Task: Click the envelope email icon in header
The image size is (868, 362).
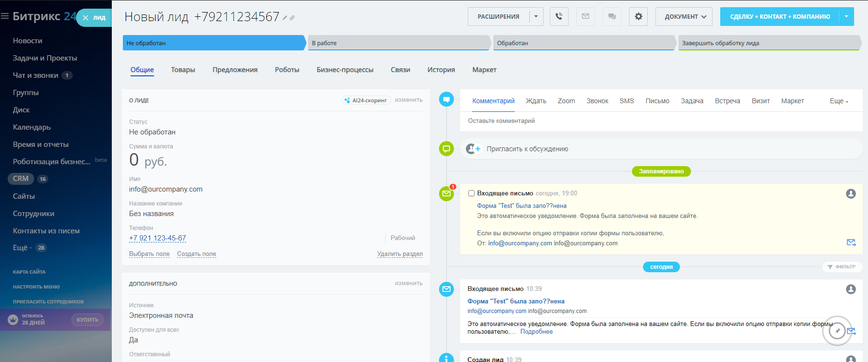Action: (585, 16)
